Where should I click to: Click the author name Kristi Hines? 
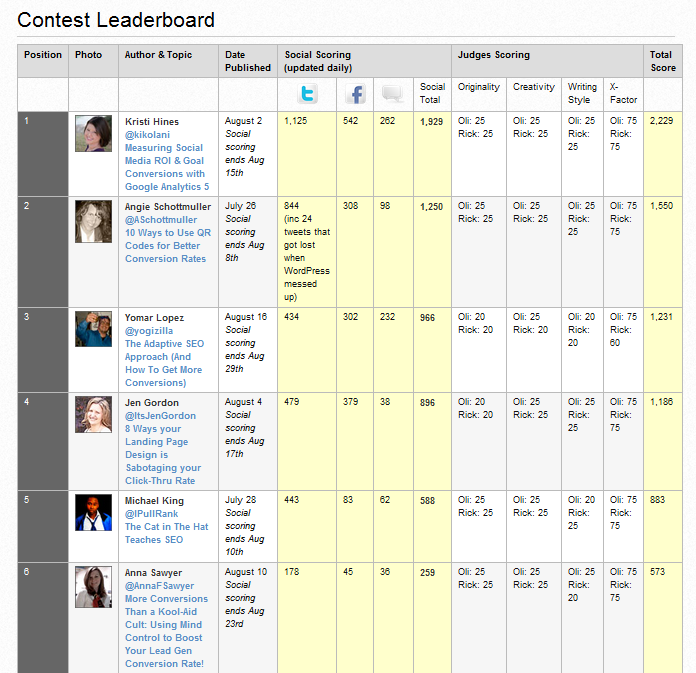152,122
